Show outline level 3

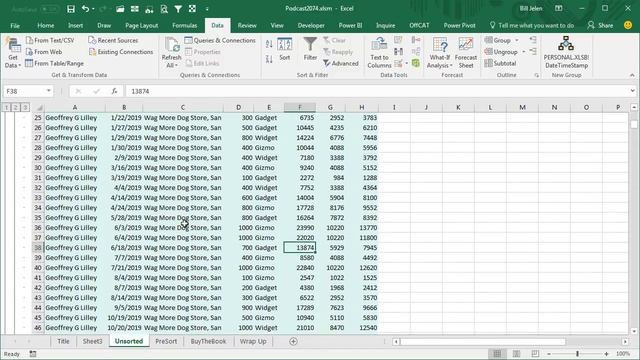tap(25, 107)
